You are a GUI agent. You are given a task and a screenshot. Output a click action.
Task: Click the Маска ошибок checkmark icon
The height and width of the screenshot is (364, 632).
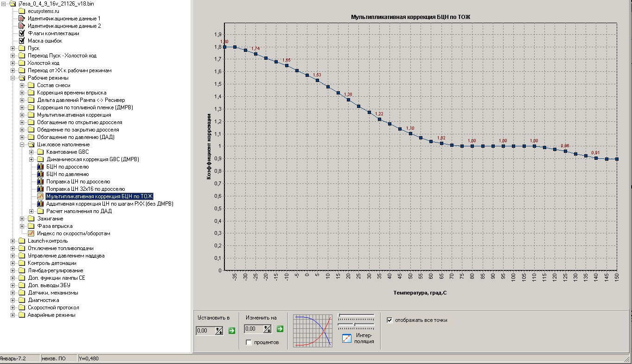pyautogui.click(x=21, y=41)
